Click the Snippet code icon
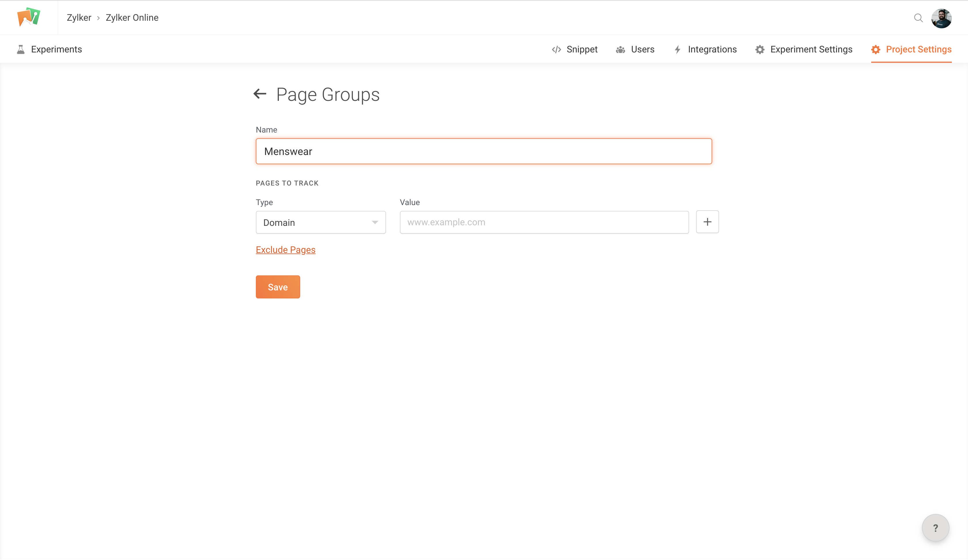Viewport: 968px width, 560px height. click(556, 50)
